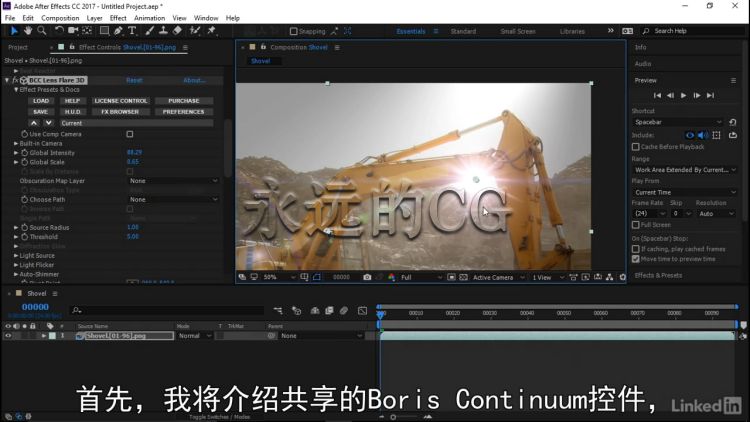Toggle the transparency grid icon
This screenshot has height=422, width=750.
[x=463, y=277]
